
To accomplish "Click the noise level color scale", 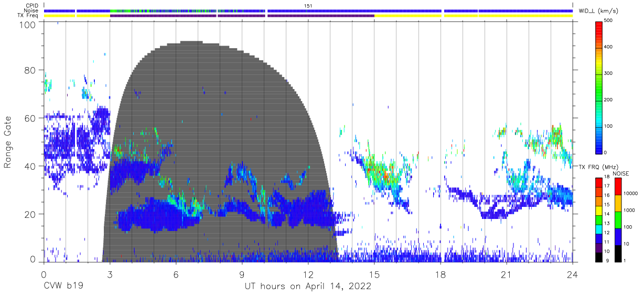I will point(618,219).
